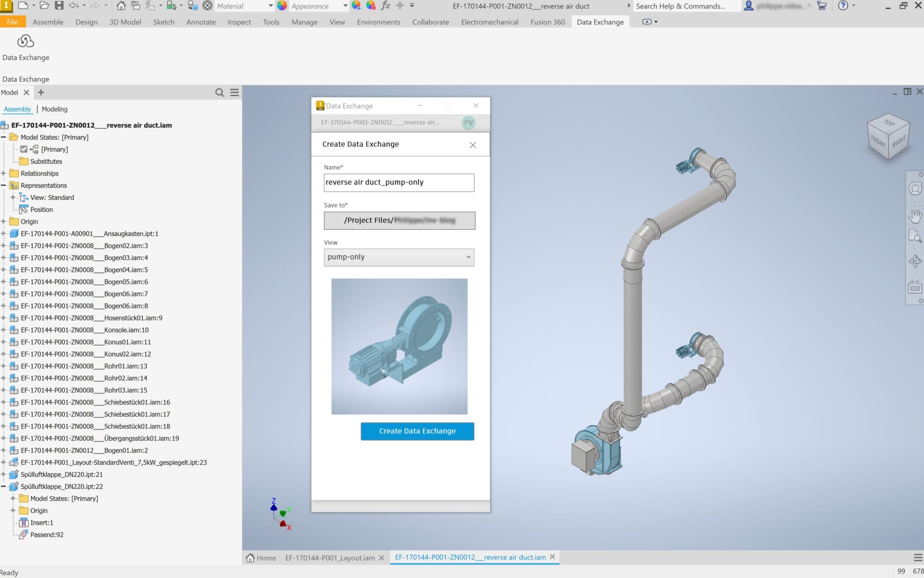Image resolution: width=924 pixels, height=578 pixels.
Task: Click the pump preview thumbnail
Action: [x=399, y=346]
